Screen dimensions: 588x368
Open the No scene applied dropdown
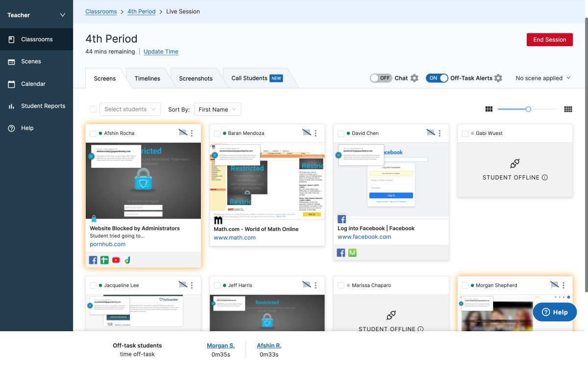pyautogui.click(x=543, y=78)
